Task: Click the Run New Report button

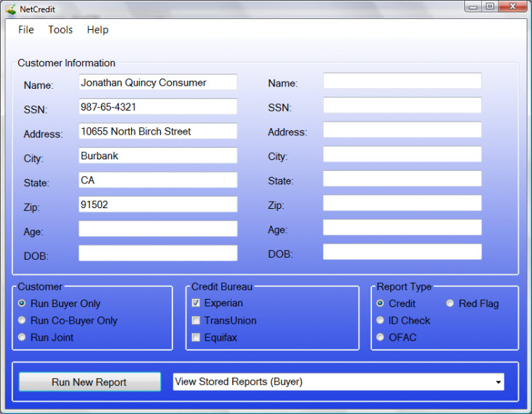Action: (x=90, y=382)
